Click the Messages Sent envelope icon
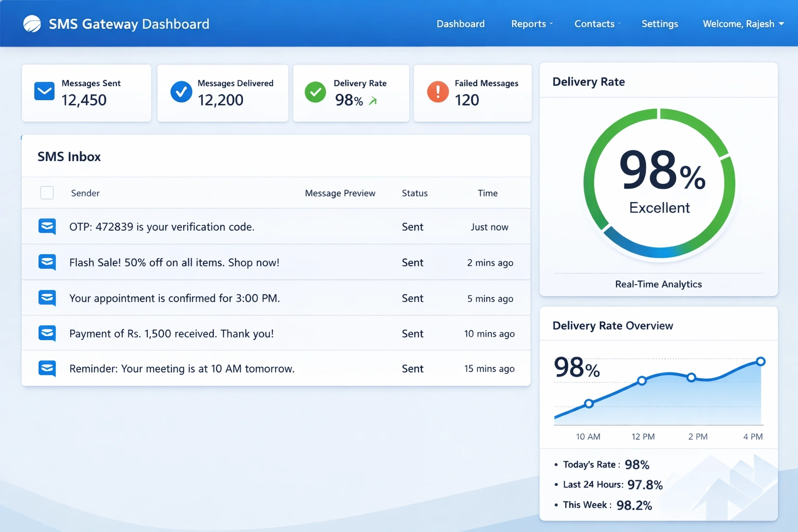The image size is (798, 532). 44,91
